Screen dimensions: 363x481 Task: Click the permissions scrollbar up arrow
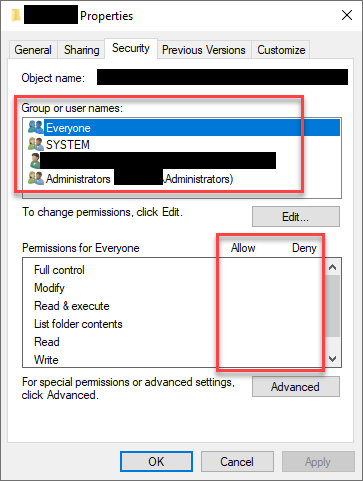(332, 267)
